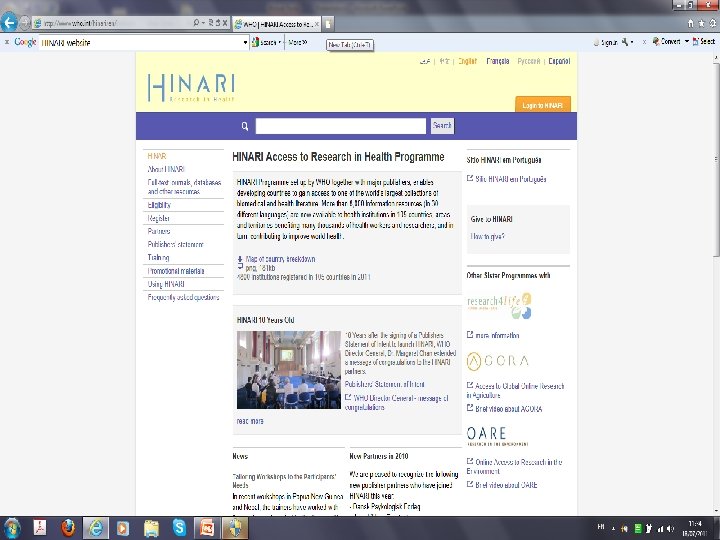720x540 pixels.
Task: Open WHO Director General message link
Action: pyautogui.click(x=397, y=403)
